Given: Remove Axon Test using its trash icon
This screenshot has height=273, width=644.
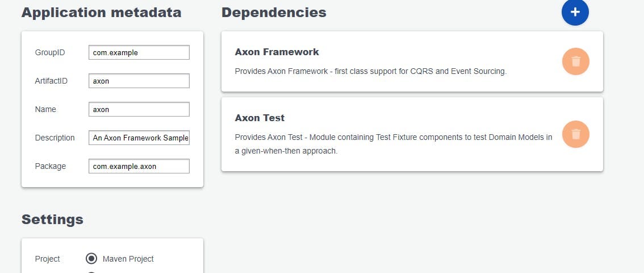Looking at the screenshot, I should 575,134.
